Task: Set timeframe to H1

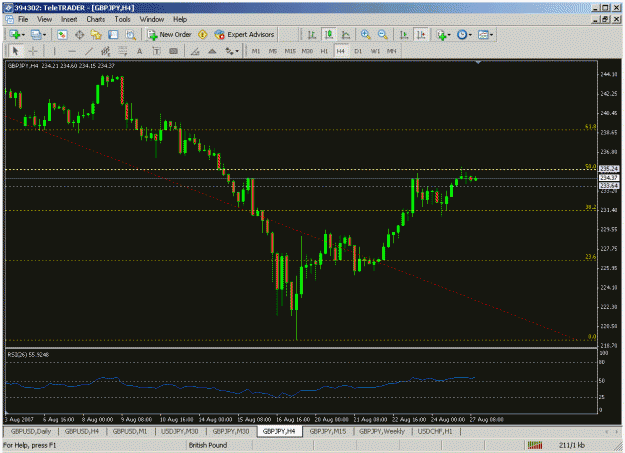Action: [x=324, y=51]
